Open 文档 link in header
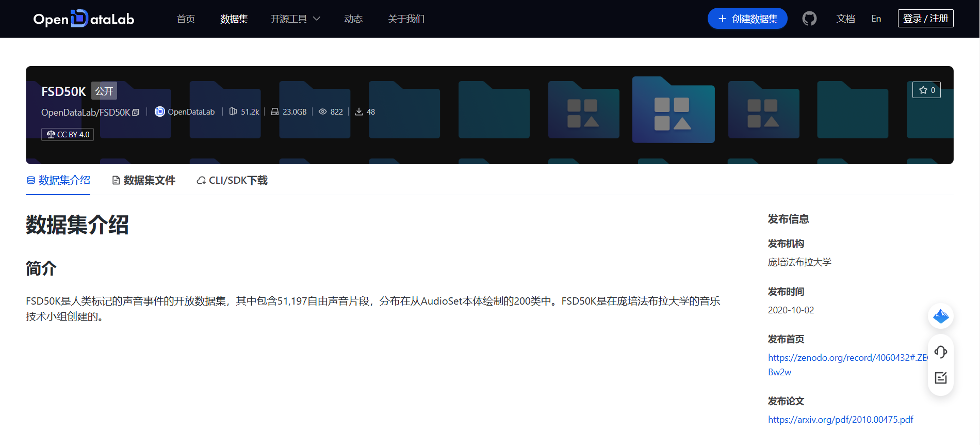This screenshot has height=445, width=980. [x=845, y=19]
